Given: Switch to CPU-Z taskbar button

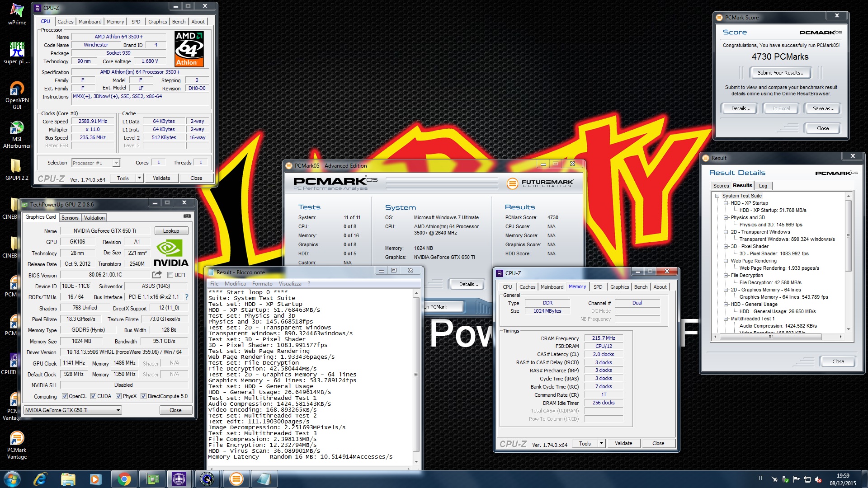Looking at the screenshot, I should tap(179, 479).
